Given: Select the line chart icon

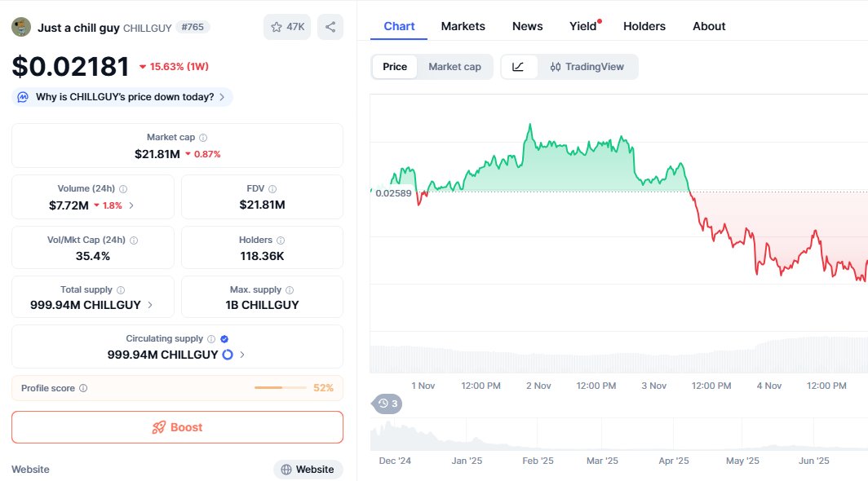Looking at the screenshot, I should pos(518,67).
